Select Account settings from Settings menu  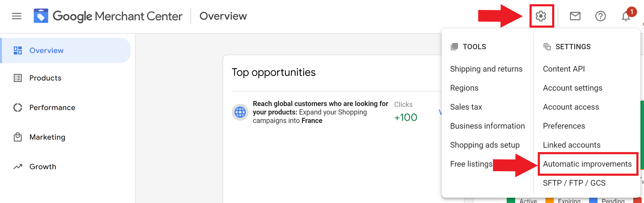point(572,88)
